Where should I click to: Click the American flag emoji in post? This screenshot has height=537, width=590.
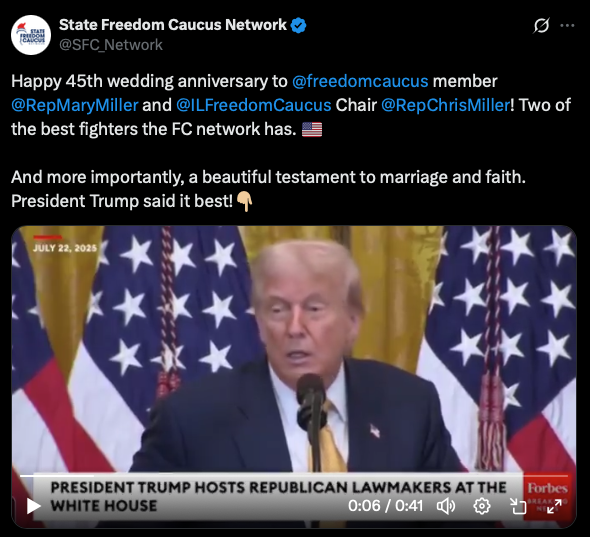point(312,129)
